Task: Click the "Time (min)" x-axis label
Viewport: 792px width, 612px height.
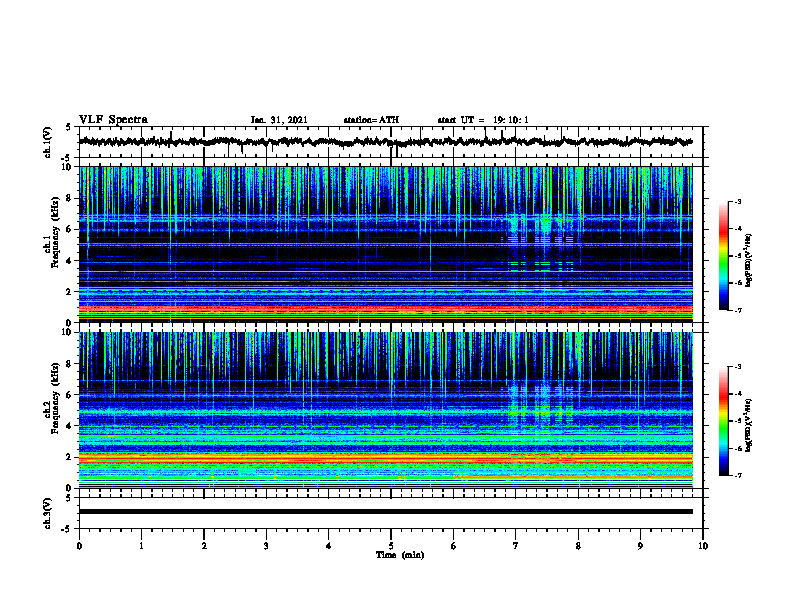Action: tap(400, 555)
